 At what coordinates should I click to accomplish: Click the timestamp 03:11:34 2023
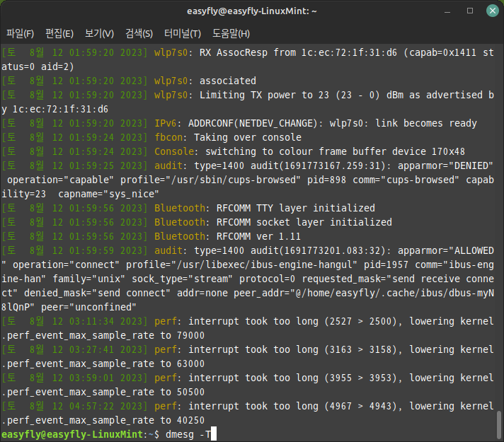click(x=105, y=321)
